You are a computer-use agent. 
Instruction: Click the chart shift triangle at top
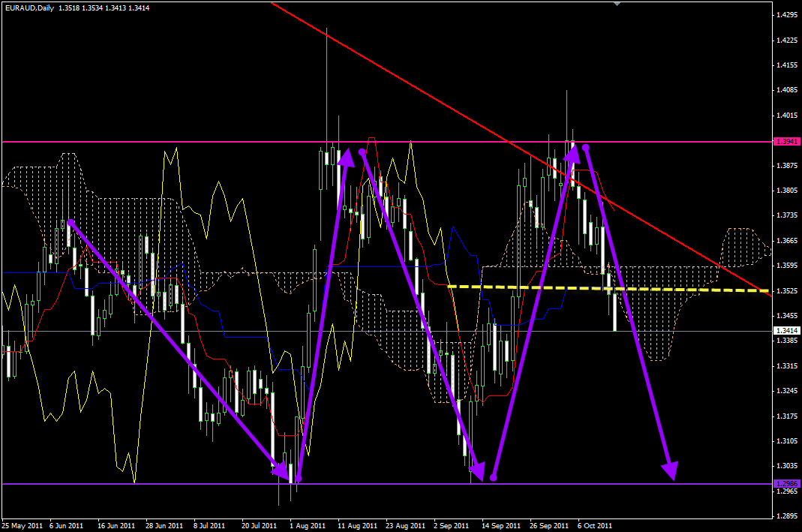pyautogui.click(x=617, y=4)
